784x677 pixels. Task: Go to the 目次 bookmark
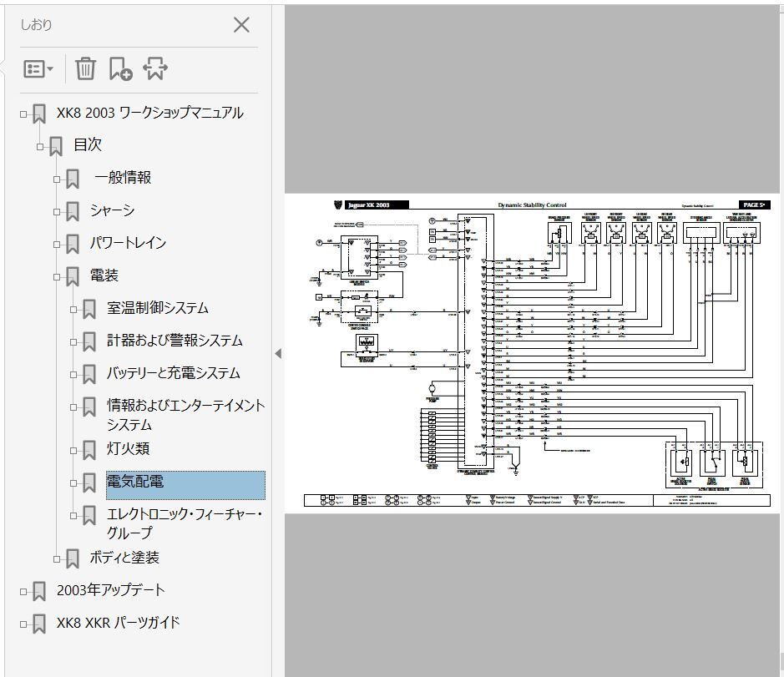point(88,144)
